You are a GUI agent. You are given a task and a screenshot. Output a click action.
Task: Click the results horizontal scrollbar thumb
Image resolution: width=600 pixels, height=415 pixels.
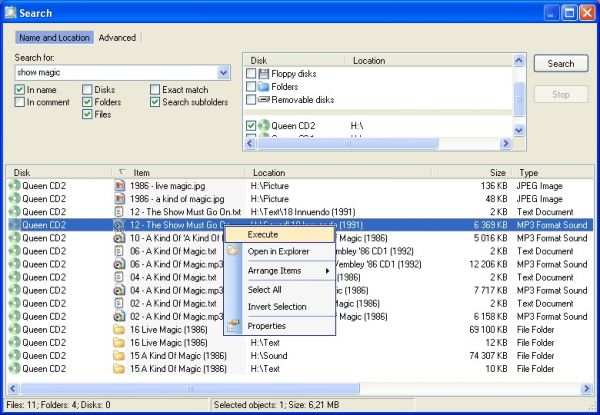coord(190,389)
